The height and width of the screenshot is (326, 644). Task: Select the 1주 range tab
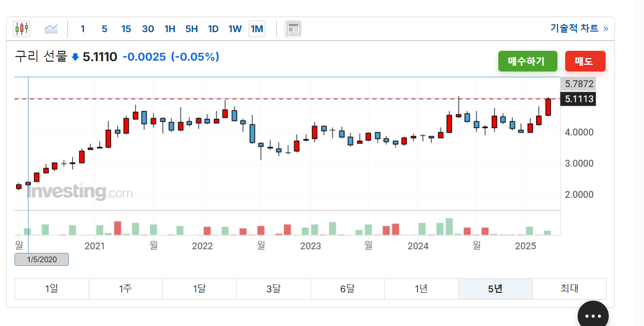[x=125, y=289]
